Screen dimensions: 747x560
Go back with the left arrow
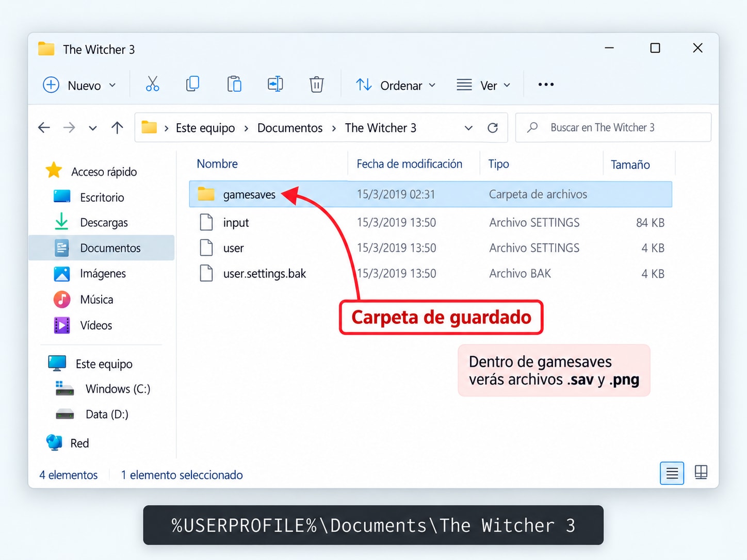click(x=44, y=127)
